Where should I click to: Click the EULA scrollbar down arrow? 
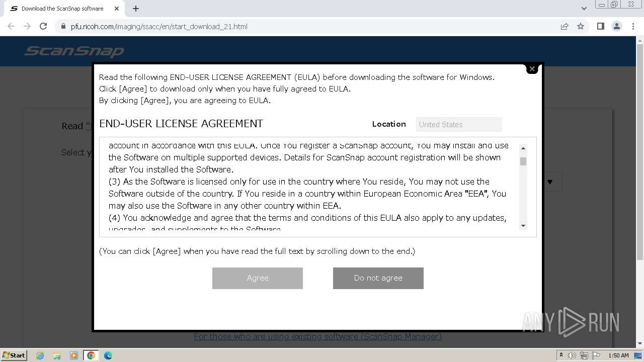[x=523, y=226]
